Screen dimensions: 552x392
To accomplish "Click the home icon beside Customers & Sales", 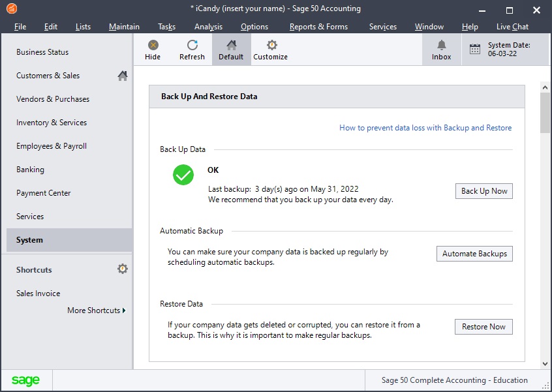I will (123, 76).
